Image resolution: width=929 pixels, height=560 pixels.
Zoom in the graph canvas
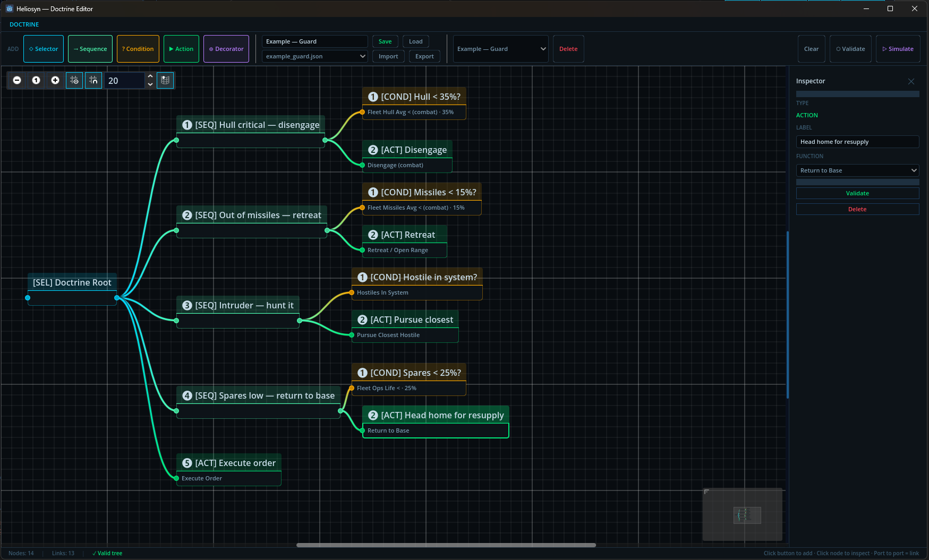(x=55, y=80)
